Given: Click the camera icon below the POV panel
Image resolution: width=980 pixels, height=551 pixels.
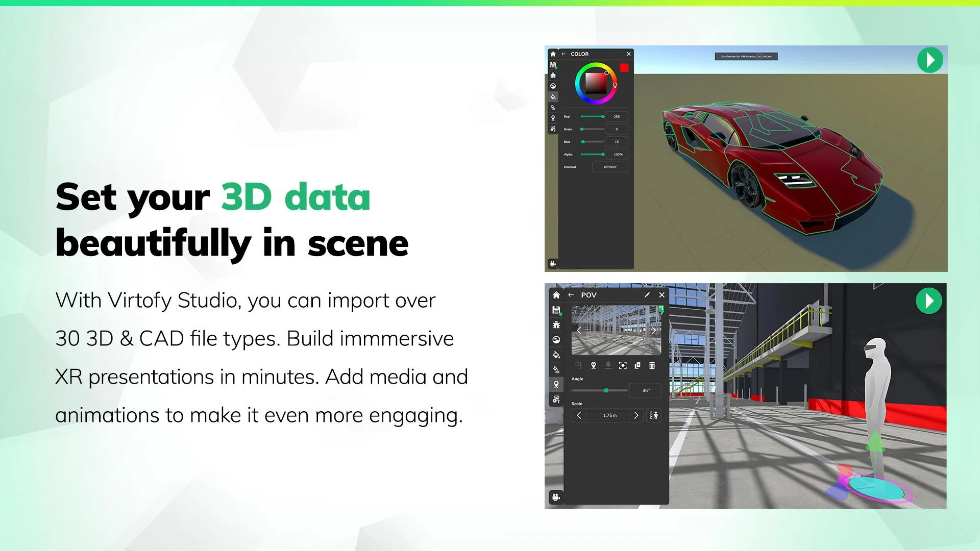Looking at the screenshot, I should tap(556, 497).
